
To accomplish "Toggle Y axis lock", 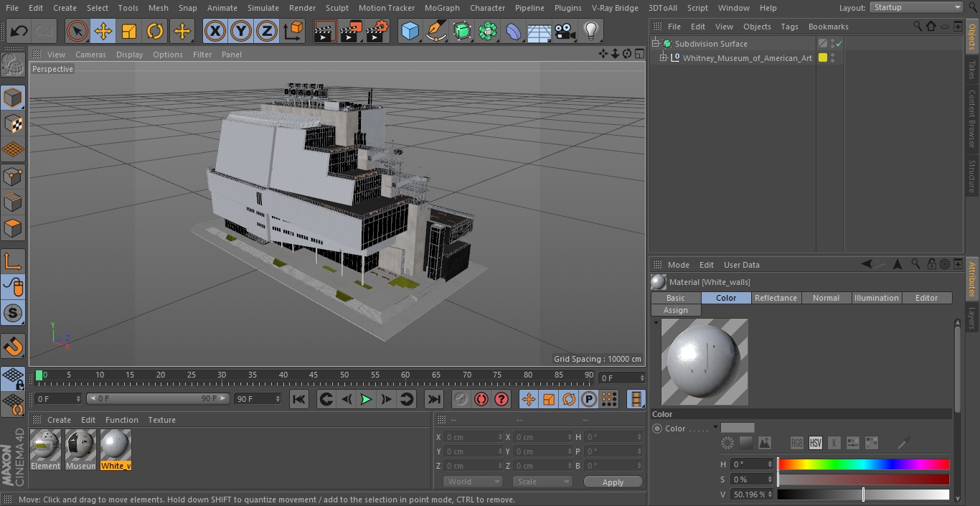I will [241, 31].
